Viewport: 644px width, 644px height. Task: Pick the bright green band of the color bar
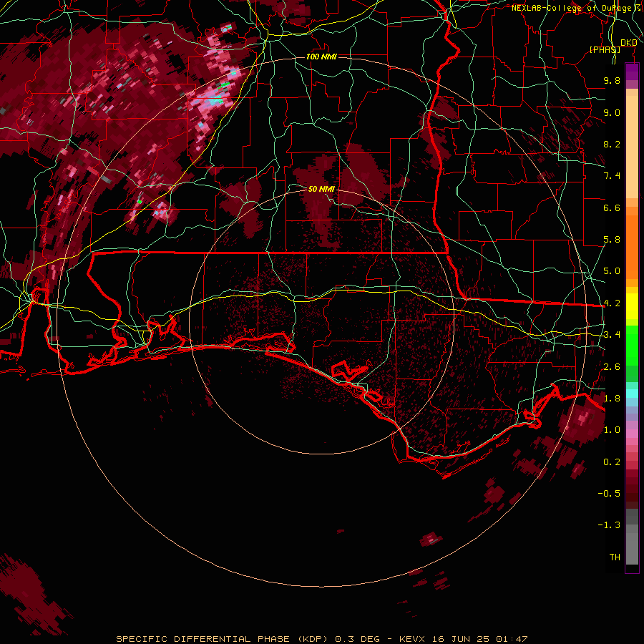(x=632, y=345)
